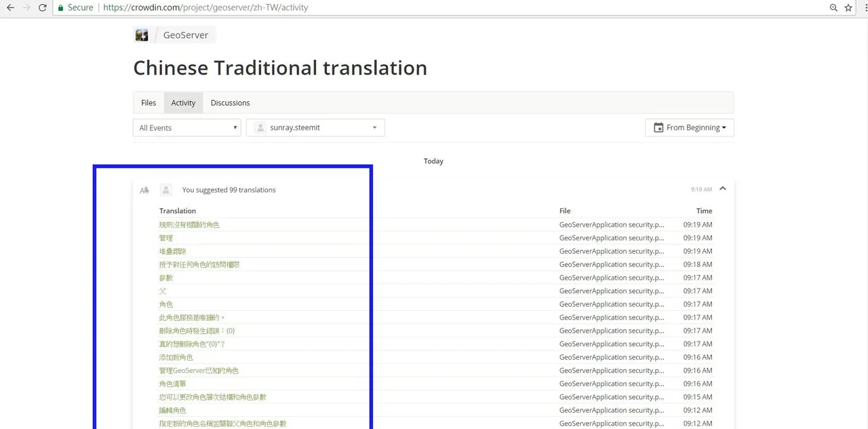Screen dimensions: 868x429
Task: Open the zoom magnifier icon in address bar
Action: coord(833,7)
